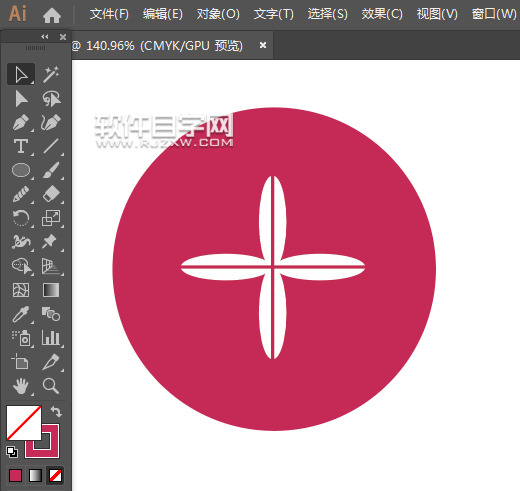Go to the Home screen
The height and width of the screenshot is (491, 520).
point(52,15)
